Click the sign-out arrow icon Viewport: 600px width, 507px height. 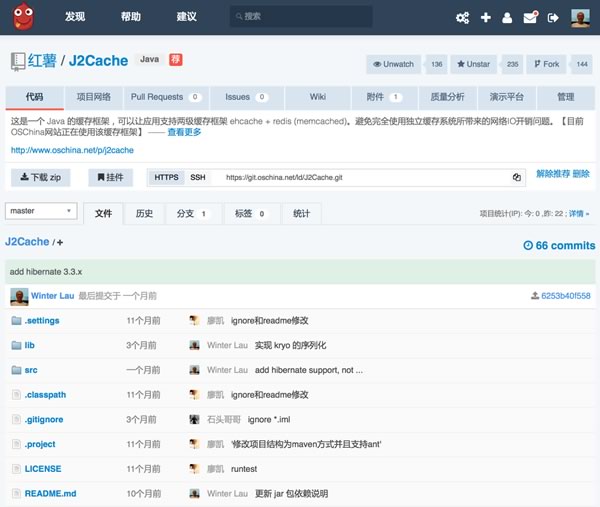coord(553,18)
